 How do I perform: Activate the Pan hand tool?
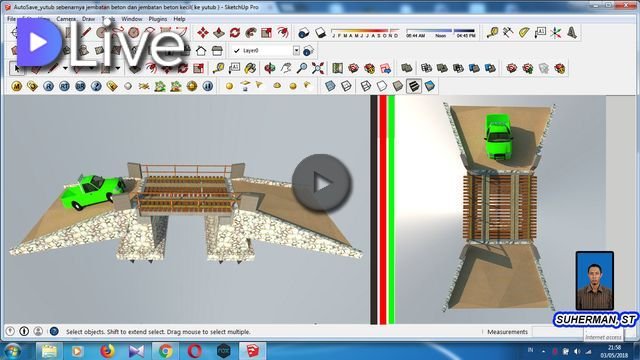click(x=286, y=68)
